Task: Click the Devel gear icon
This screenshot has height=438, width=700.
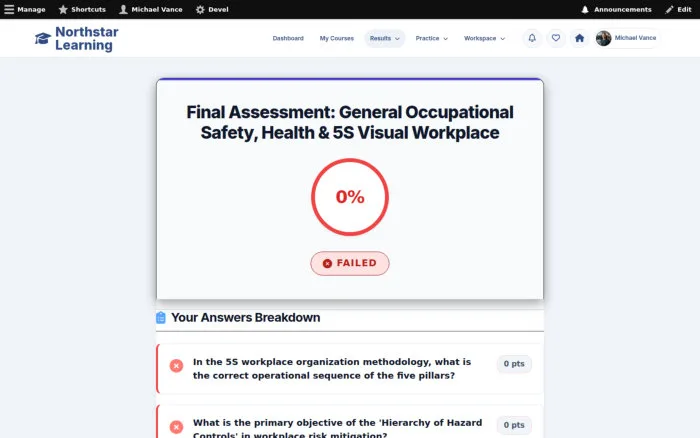Action: [200, 9]
